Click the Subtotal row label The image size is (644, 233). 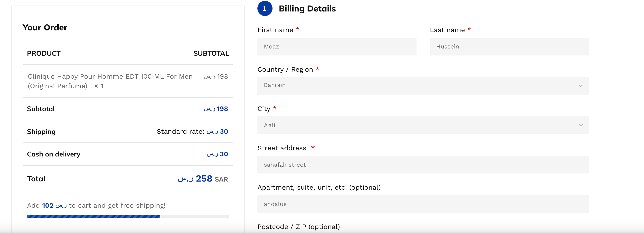tap(41, 109)
